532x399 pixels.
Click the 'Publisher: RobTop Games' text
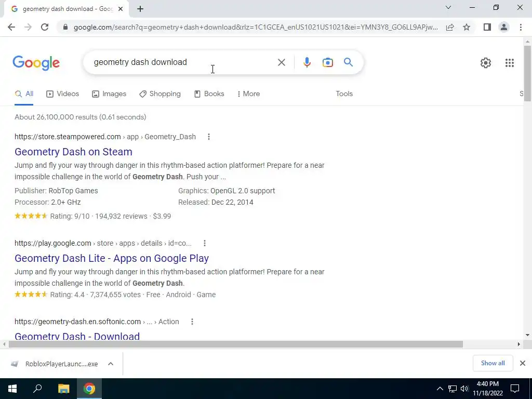pyautogui.click(x=56, y=191)
